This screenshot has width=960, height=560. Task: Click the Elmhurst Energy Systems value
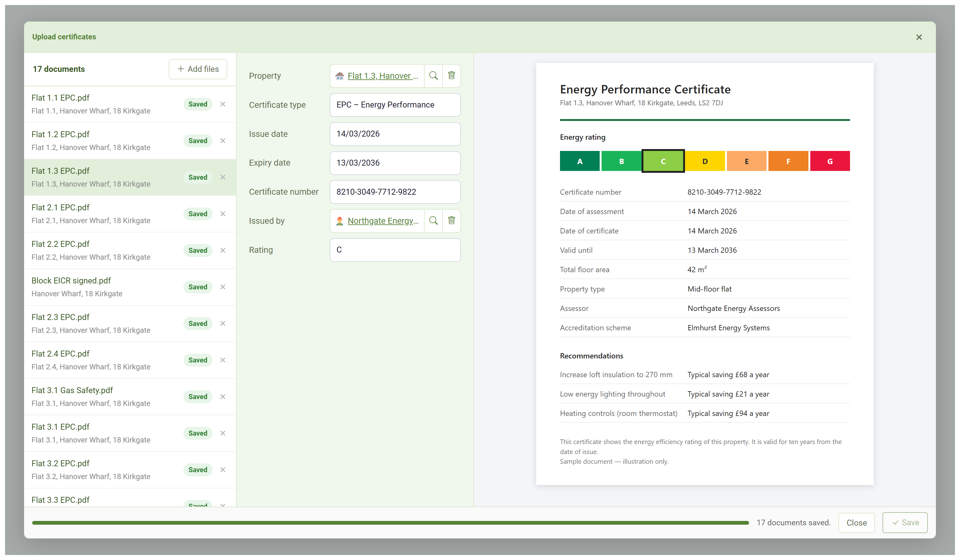(728, 327)
